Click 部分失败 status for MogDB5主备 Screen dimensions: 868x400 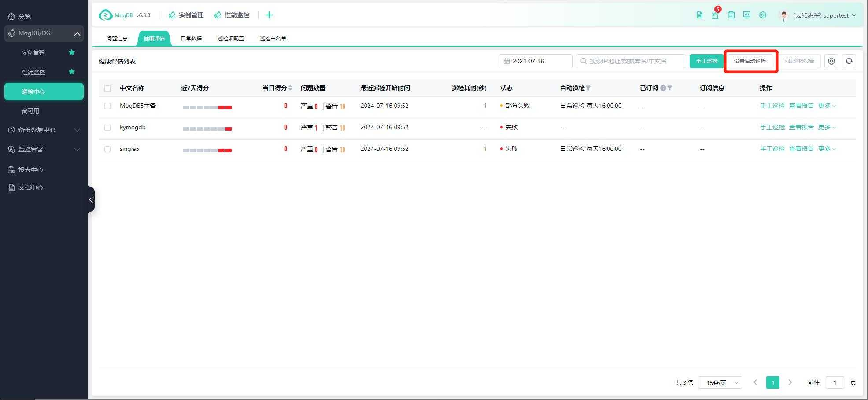point(515,106)
